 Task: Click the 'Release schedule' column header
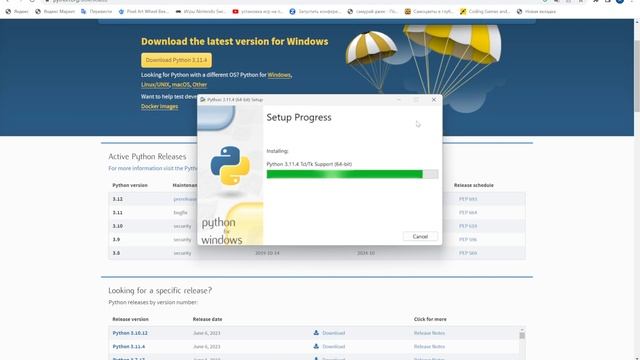[474, 185]
